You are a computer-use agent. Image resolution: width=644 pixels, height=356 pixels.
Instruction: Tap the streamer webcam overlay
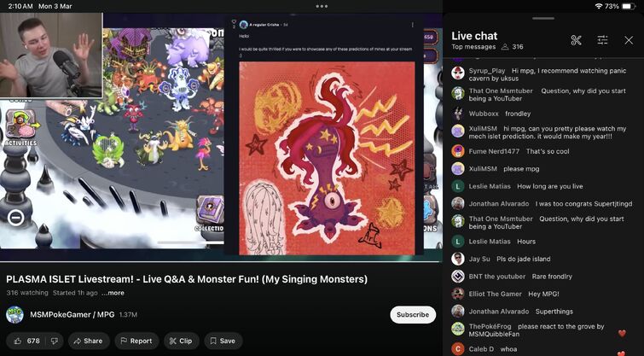point(51,55)
